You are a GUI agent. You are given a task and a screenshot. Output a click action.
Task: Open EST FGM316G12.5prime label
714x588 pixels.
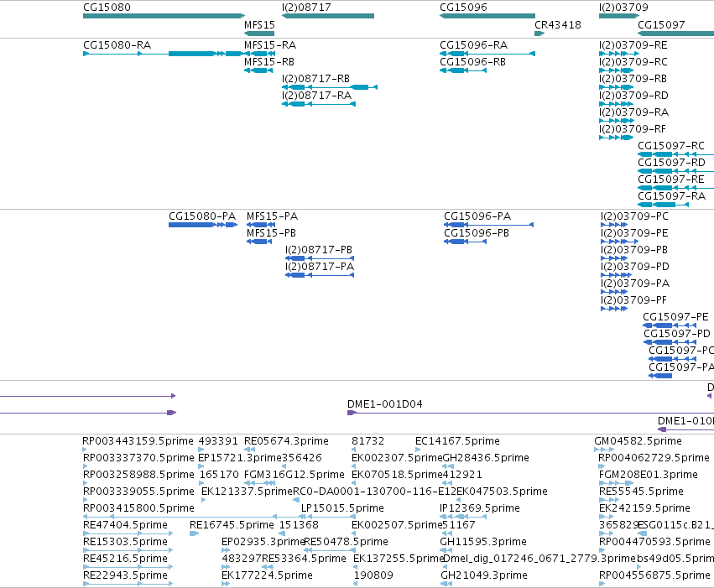pyautogui.click(x=294, y=475)
